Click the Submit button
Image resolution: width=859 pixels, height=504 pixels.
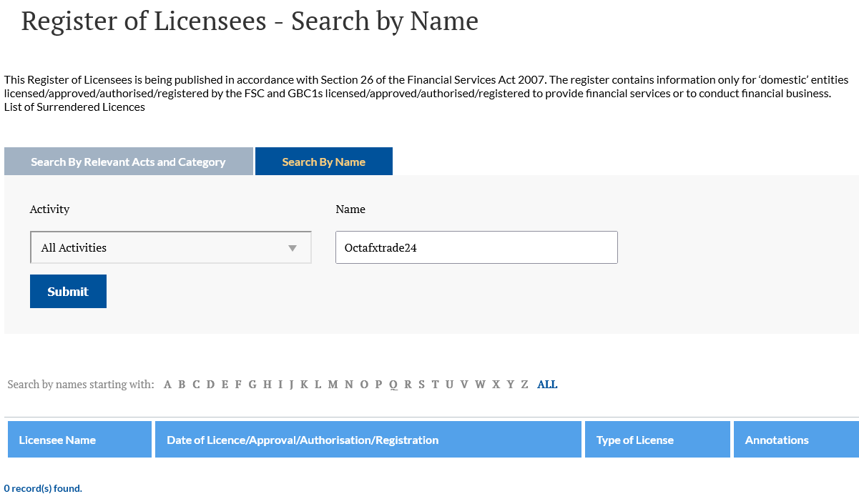point(68,292)
